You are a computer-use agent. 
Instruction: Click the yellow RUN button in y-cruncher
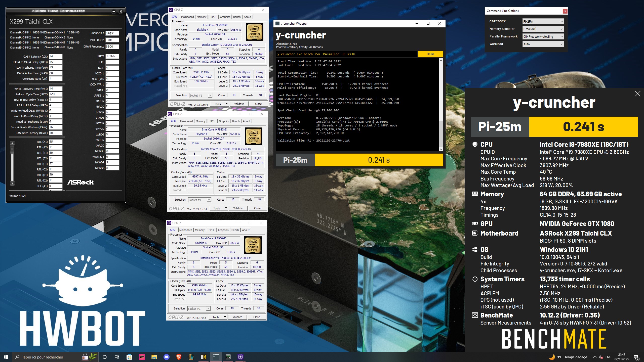(x=430, y=54)
